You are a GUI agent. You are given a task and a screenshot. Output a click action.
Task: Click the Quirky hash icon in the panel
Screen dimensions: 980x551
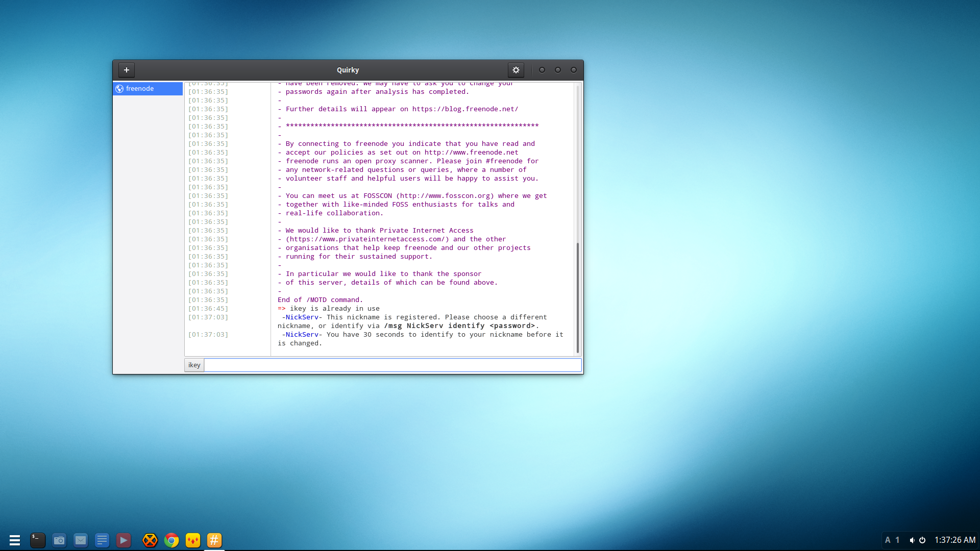click(x=214, y=540)
